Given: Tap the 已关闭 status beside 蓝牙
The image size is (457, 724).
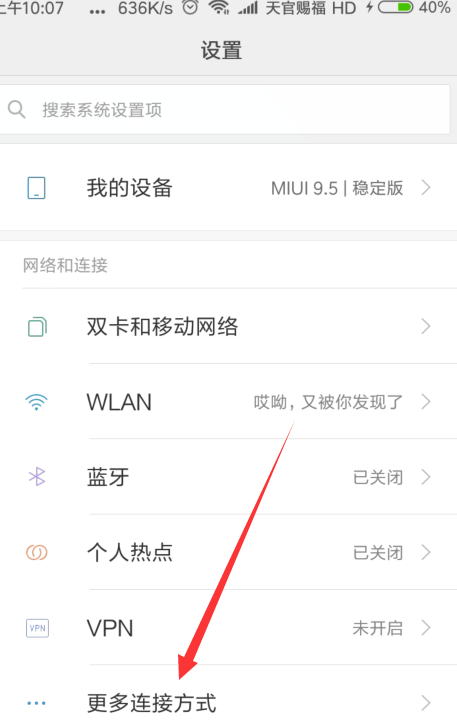Looking at the screenshot, I should click(x=378, y=477).
